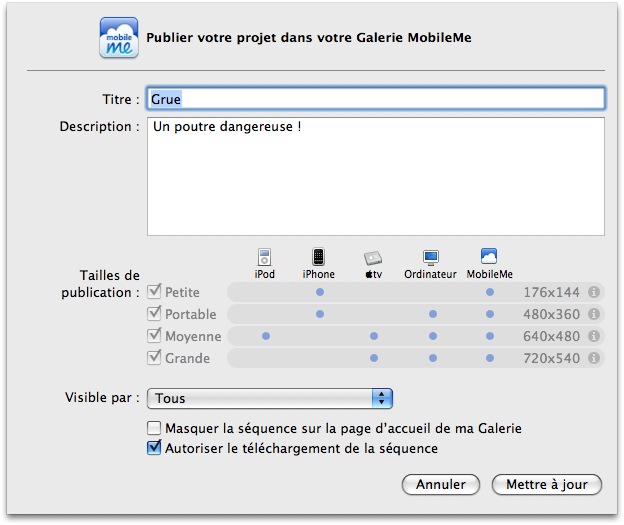
Task: Toggle the Moyenne size checkbox
Action: [x=154, y=335]
